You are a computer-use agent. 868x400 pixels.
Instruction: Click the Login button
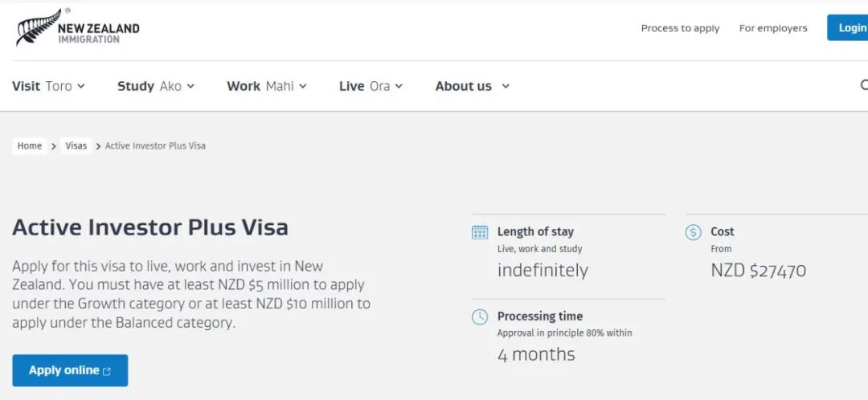tap(850, 27)
